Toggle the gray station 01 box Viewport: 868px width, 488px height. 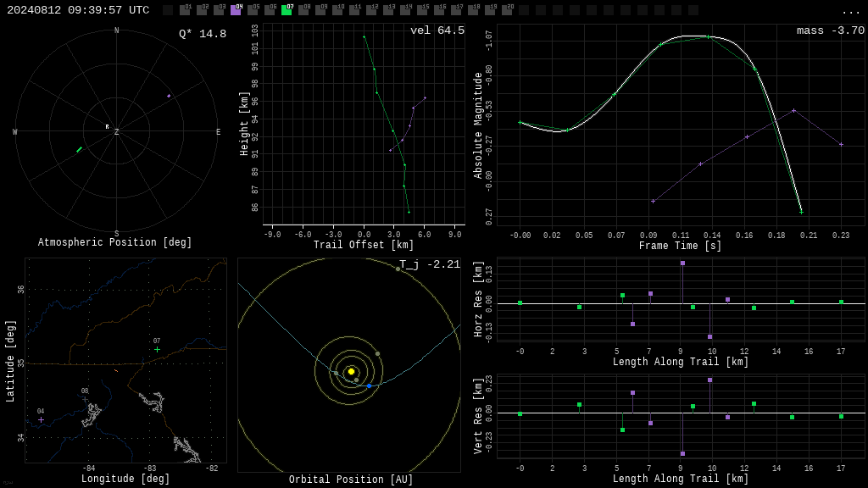185,9
